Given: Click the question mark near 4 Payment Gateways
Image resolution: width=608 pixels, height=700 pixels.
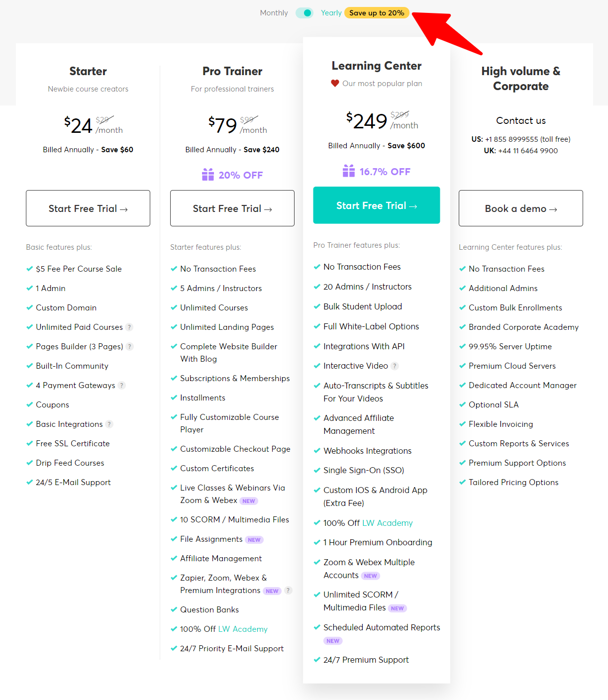Looking at the screenshot, I should pos(121,385).
